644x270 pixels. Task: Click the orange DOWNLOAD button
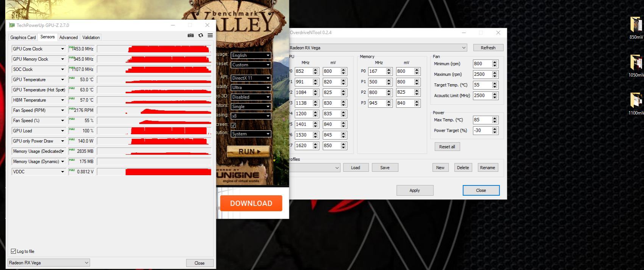[x=251, y=203]
